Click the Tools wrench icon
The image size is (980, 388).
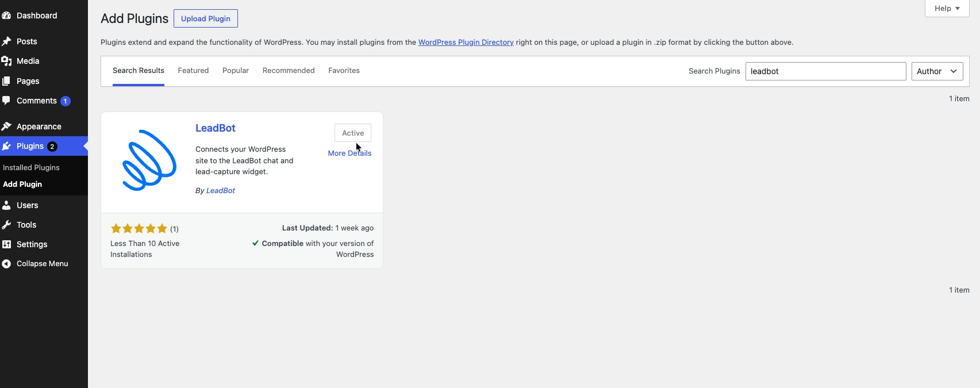6,225
